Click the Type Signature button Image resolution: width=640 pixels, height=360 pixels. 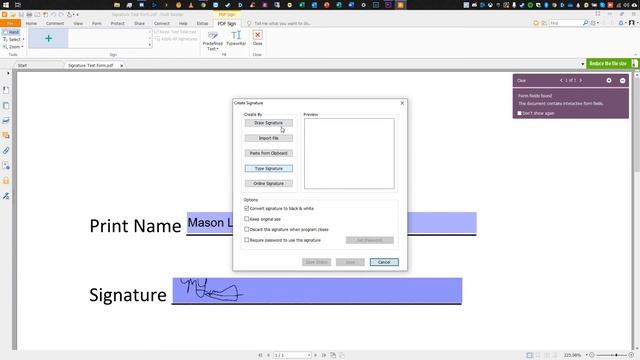click(x=269, y=168)
